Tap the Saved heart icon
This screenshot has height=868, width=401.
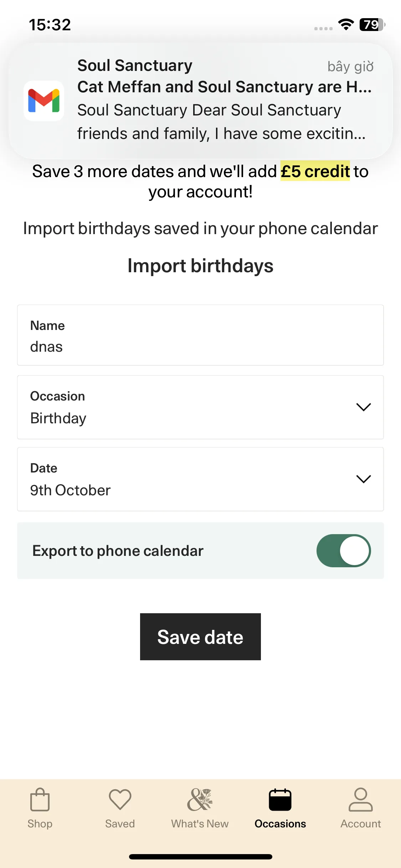click(x=120, y=799)
